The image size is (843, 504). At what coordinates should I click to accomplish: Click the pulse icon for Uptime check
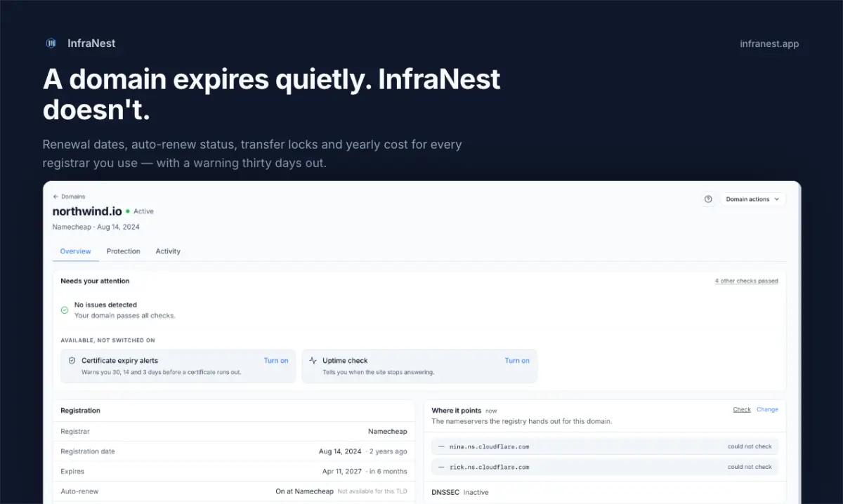pos(313,361)
